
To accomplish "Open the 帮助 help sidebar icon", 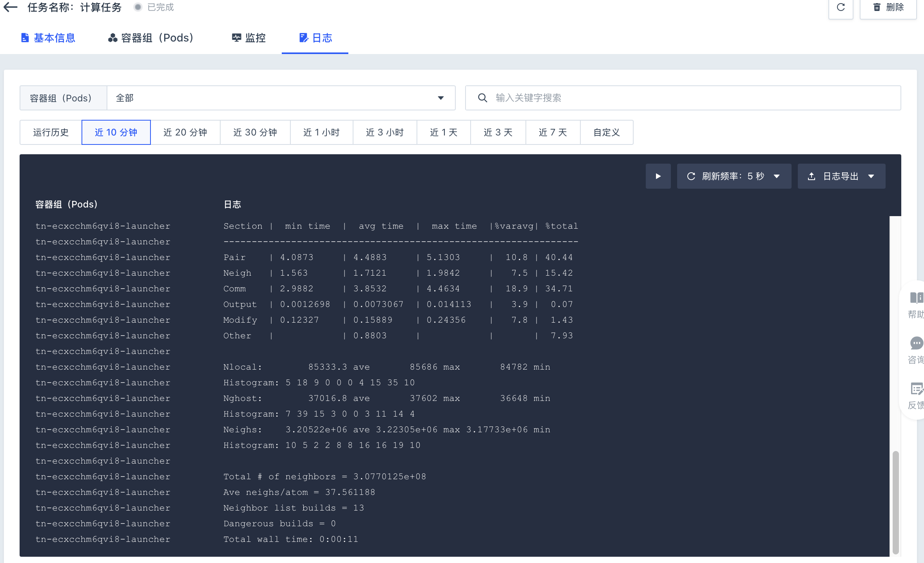I will coord(916,305).
